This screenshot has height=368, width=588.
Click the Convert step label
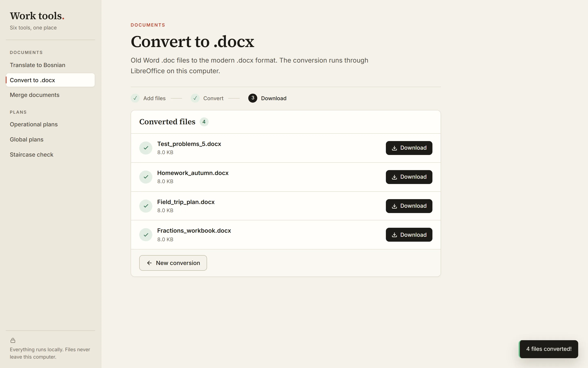pyautogui.click(x=213, y=98)
